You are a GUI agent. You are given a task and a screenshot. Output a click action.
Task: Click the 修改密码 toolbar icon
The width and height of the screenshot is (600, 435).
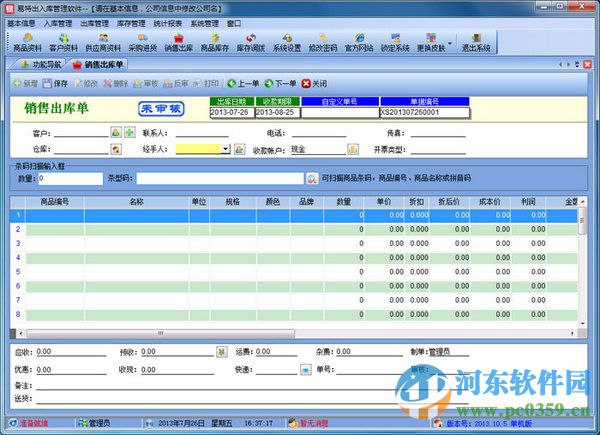[323, 42]
